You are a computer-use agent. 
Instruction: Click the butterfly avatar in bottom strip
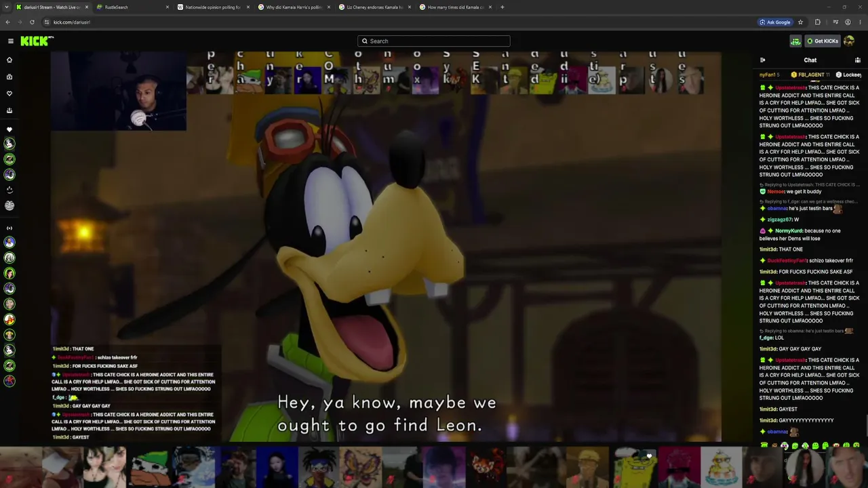pyautogui.click(x=359, y=466)
